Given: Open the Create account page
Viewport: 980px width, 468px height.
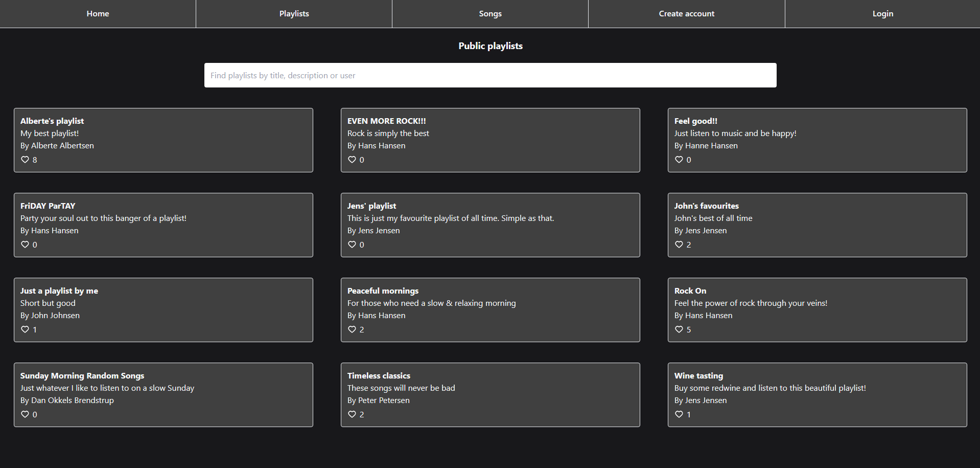Looking at the screenshot, I should point(686,14).
